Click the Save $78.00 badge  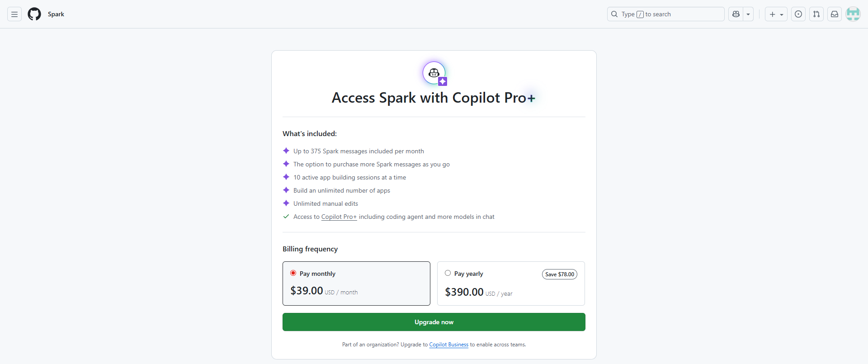[x=559, y=274]
